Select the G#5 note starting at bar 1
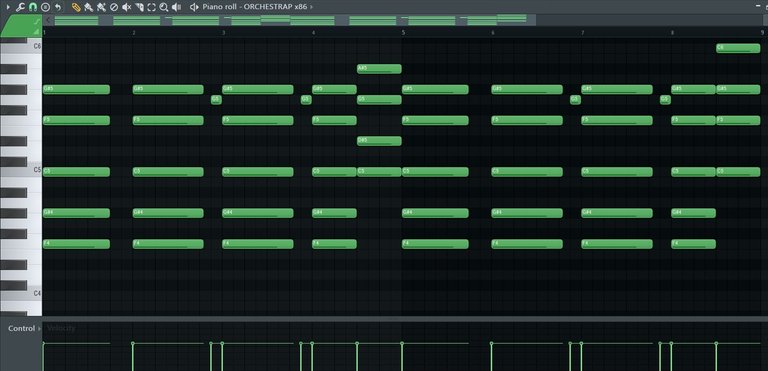 pos(76,89)
